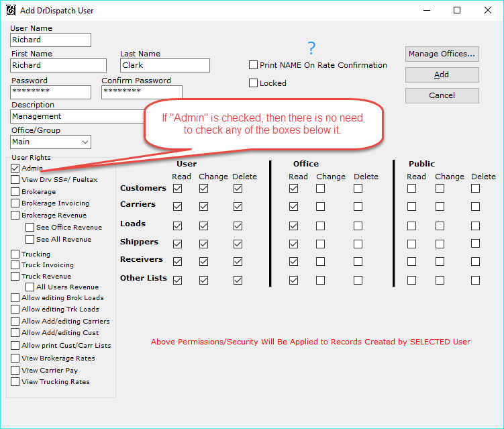
Task: Check Receivers Public Read permission
Action: [412, 261]
